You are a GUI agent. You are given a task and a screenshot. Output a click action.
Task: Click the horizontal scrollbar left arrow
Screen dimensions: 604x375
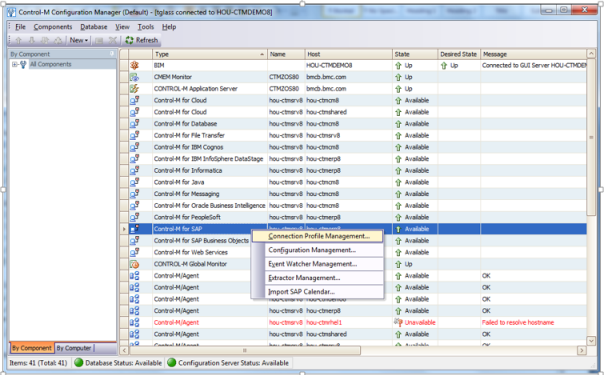[x=124, y=350]
